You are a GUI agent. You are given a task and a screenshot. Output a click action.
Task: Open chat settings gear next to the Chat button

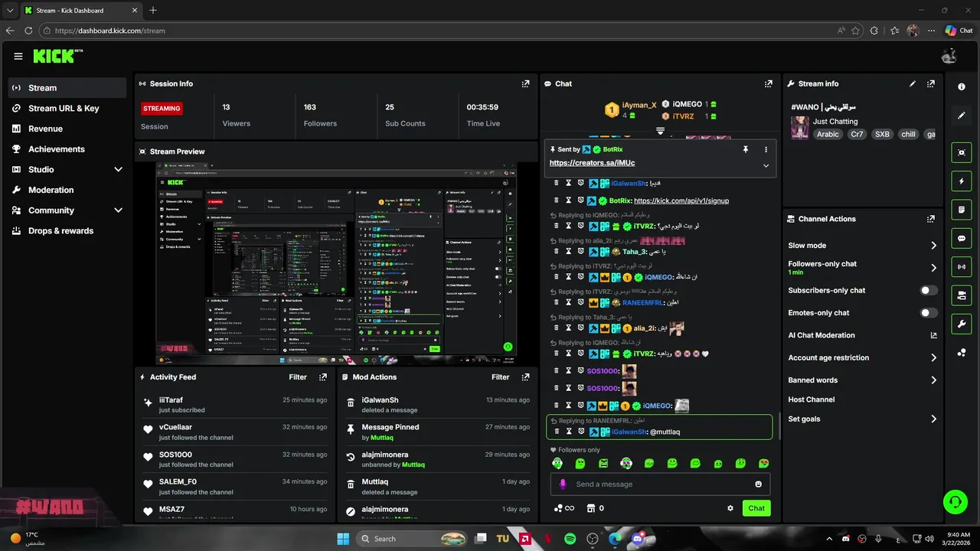730,508
